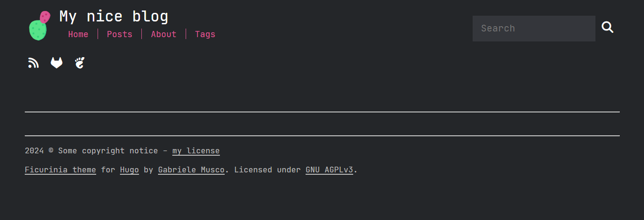Select Tags in the navigation bar
The height and width of the screenshot is (220, 644).
point(205,34)
